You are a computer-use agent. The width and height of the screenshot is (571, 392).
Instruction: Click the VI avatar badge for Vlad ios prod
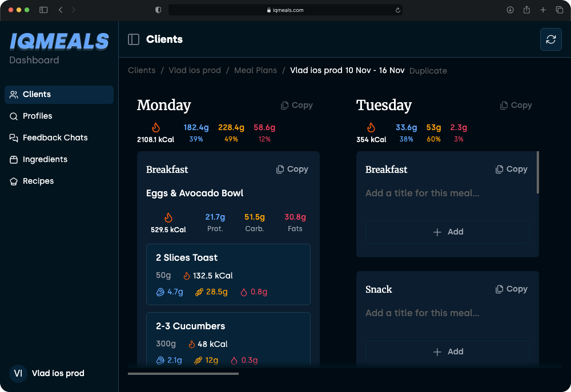18,373
